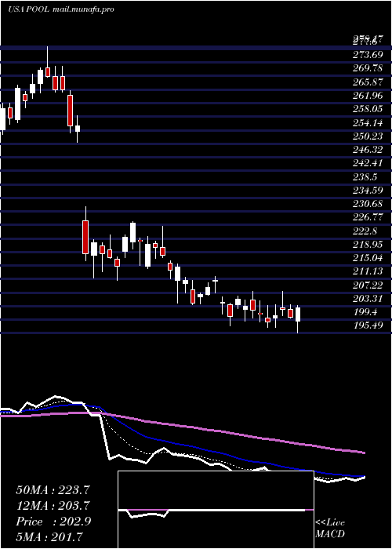Click the 246.32 price label

(368, 150)
